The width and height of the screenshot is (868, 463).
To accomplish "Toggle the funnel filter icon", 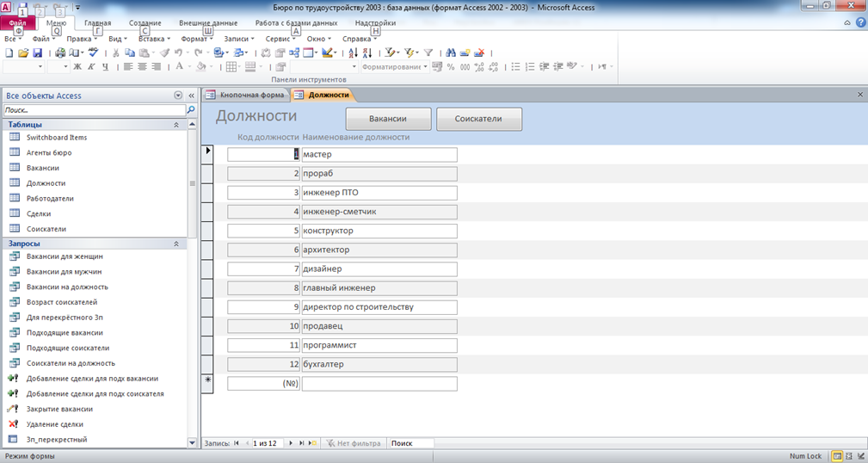I will click(x=428, y=52).
